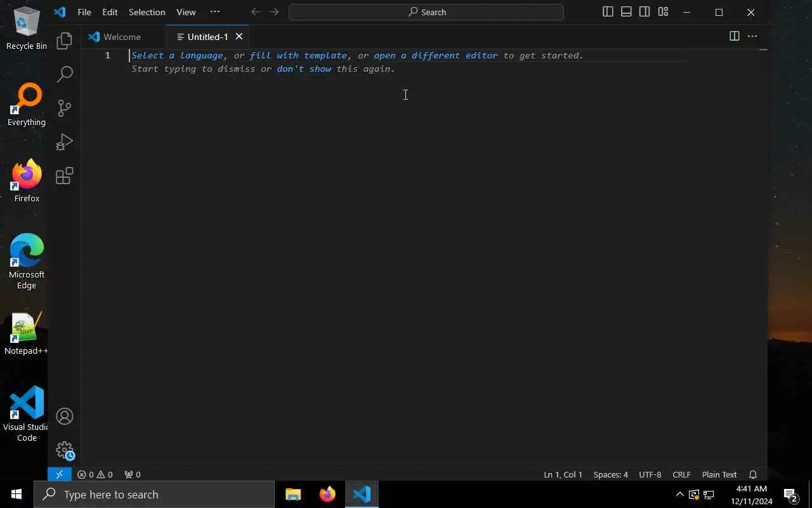Select the Firefox desktop shortcut
Image resolution: width=812 pixels, height=508 pixels.
tap(27, 180)
